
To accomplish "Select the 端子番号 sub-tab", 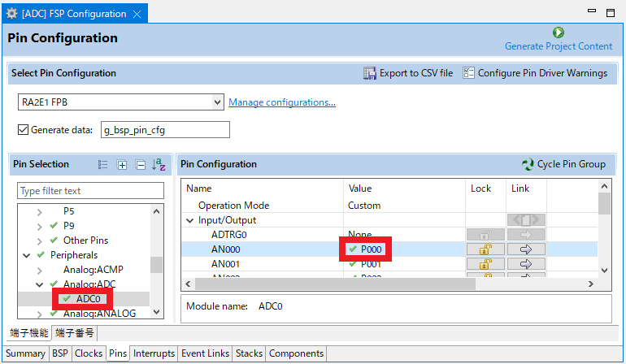I will (x=75, y=333).
